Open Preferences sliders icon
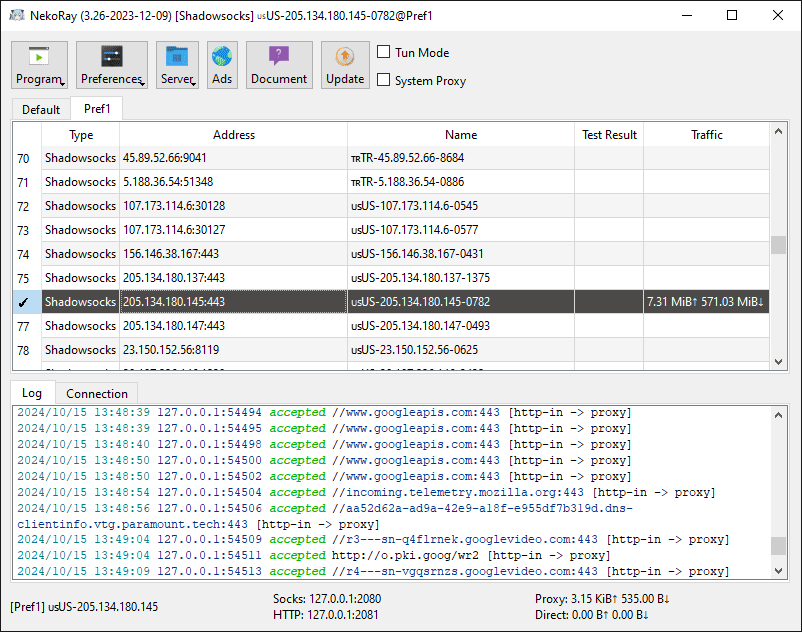The width and height of the screenshot is (802, 632). pyautogui.click(x=112, y=57)
